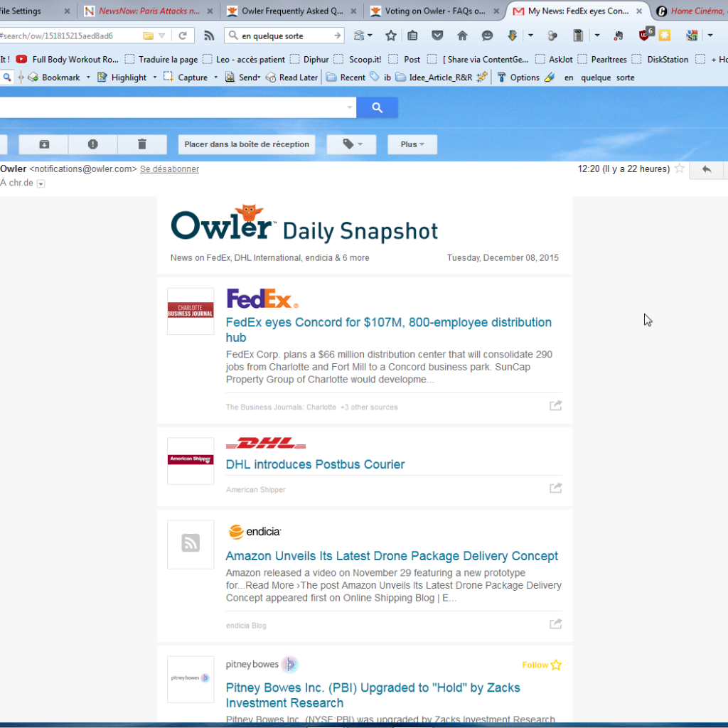Image resolution: width=728 pixels, height=728 pixels.
Task: Open Idee_Article_R&R folder in toolbar
Action: coord(434,77)
